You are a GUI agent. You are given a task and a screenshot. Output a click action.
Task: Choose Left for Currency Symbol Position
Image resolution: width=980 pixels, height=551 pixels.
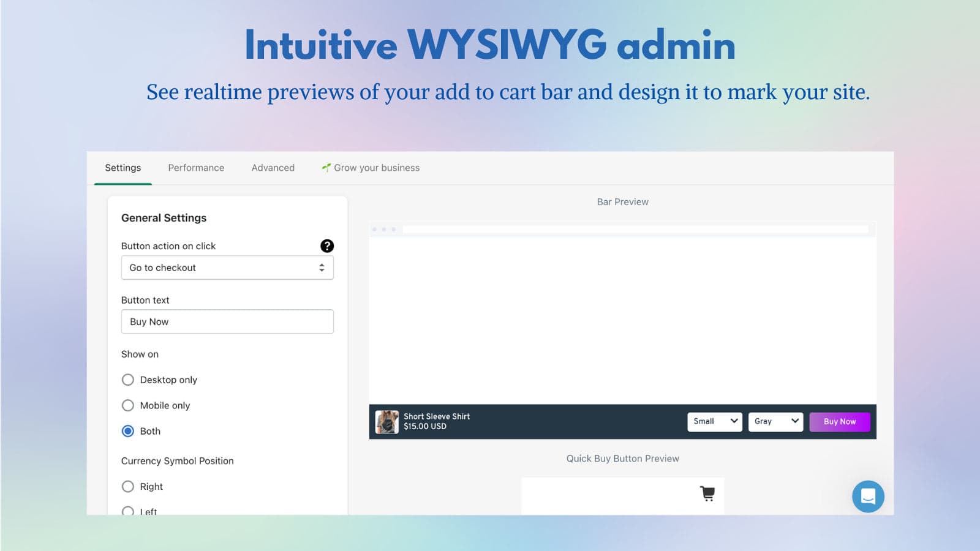tap(127, 512)
